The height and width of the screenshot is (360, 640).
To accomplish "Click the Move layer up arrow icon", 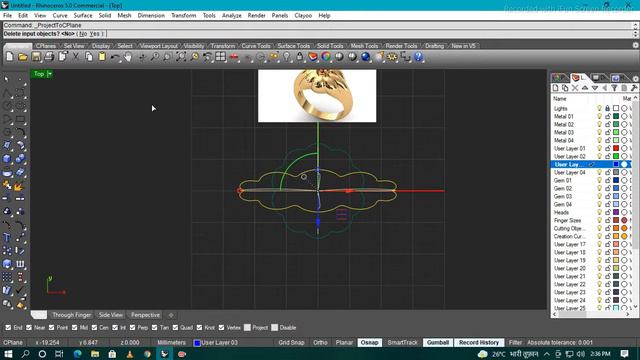I will pos(585,88).
